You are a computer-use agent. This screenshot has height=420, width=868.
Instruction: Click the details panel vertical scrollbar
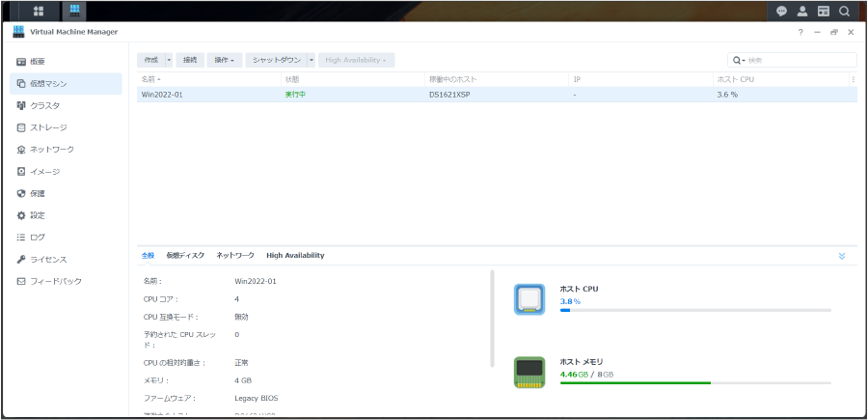(492, 318)
